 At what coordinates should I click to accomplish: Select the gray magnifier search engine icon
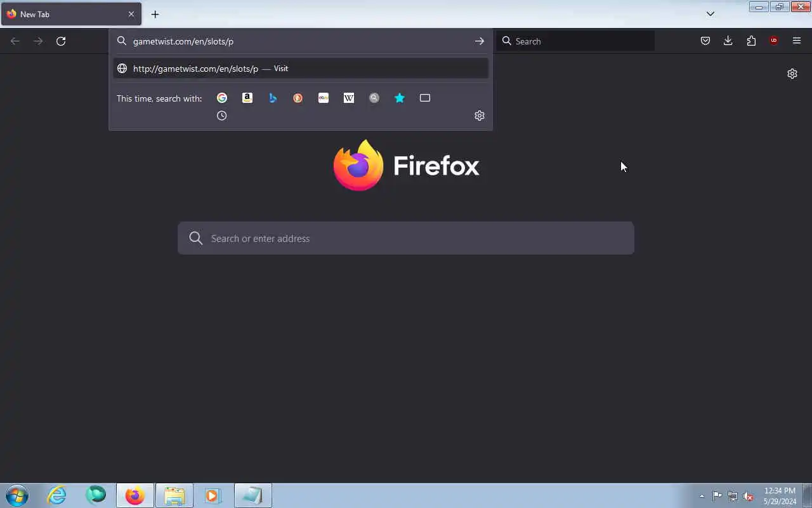point(374,98)
